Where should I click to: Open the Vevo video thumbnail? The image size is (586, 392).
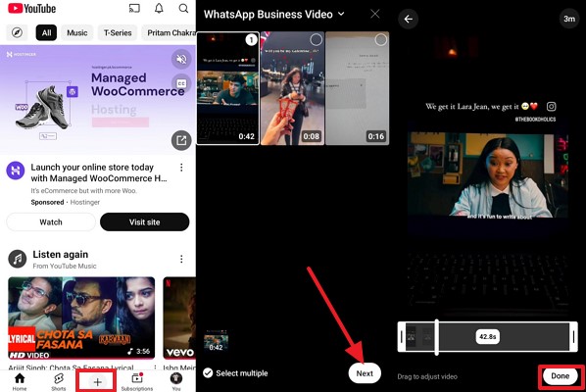pyautogui.click(x=179, y=318)
